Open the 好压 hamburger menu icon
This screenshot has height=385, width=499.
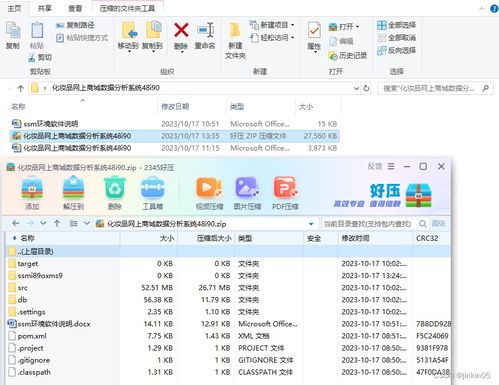391,166
